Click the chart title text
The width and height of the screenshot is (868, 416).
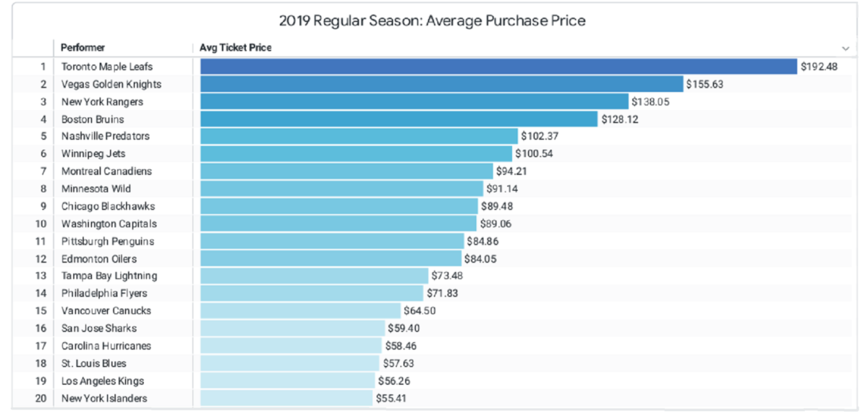[x=434, y=21]
